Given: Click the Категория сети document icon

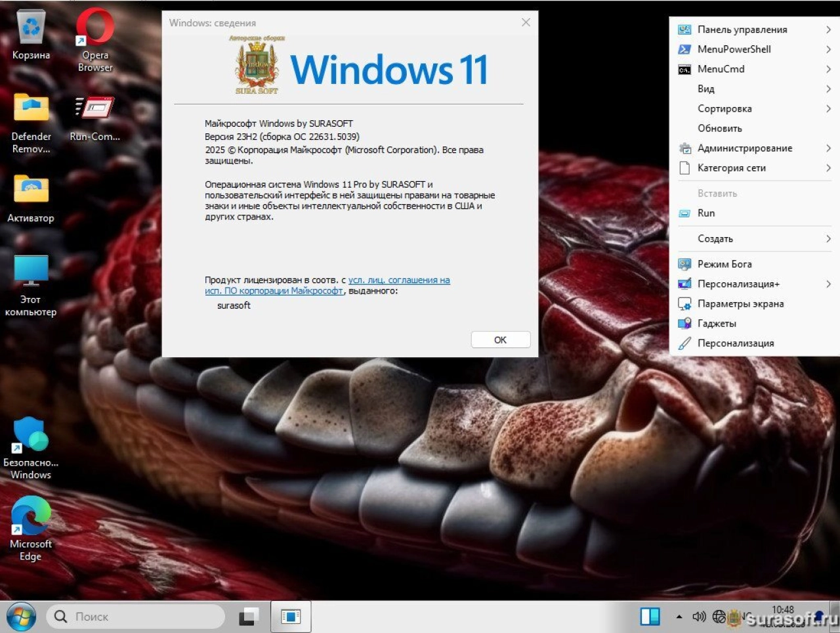Looking at the screenshot, I should coord(684,168).
